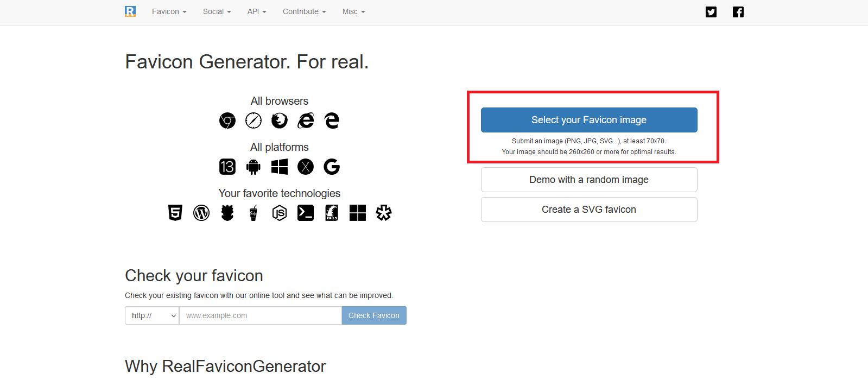Click the WordPress technology icon

[201, 213]
